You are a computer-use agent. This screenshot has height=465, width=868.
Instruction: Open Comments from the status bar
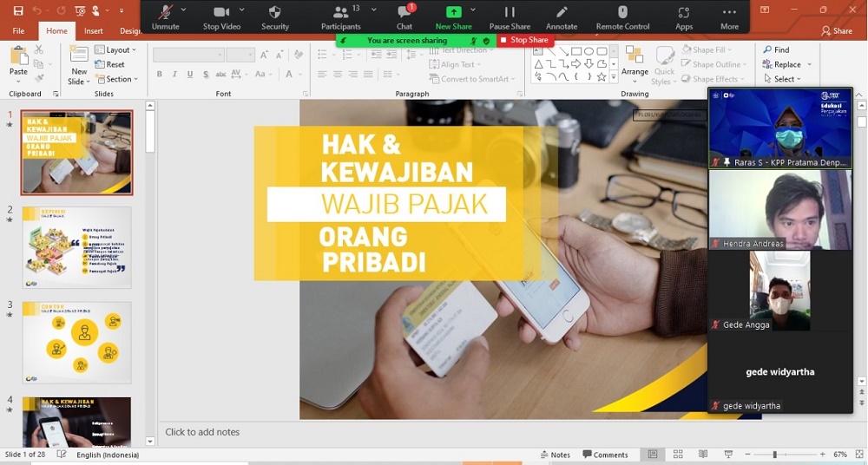605,455
